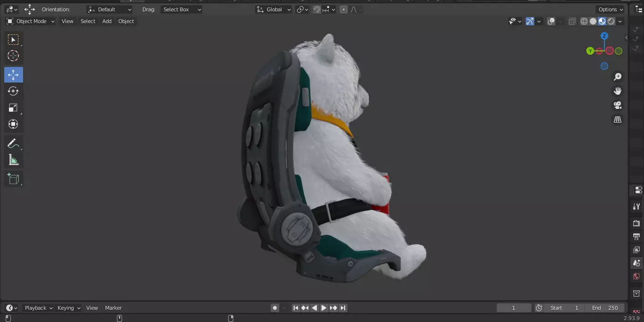This screenshot has width=644, height=322.
Task: Play the animation forward
Action: (324, 308)
